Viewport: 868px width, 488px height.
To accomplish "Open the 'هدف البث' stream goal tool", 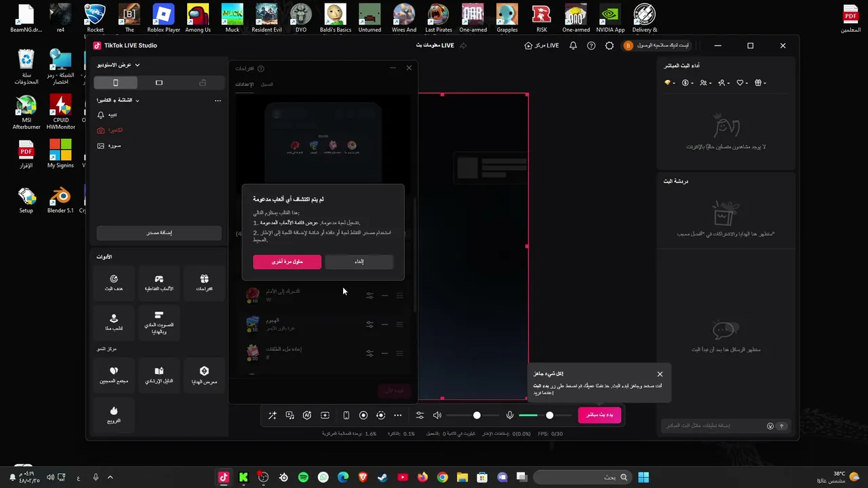I will point(114,283).
